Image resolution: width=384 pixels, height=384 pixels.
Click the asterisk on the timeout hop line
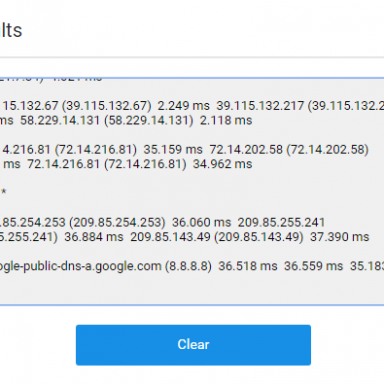click(x=3, y=192)
